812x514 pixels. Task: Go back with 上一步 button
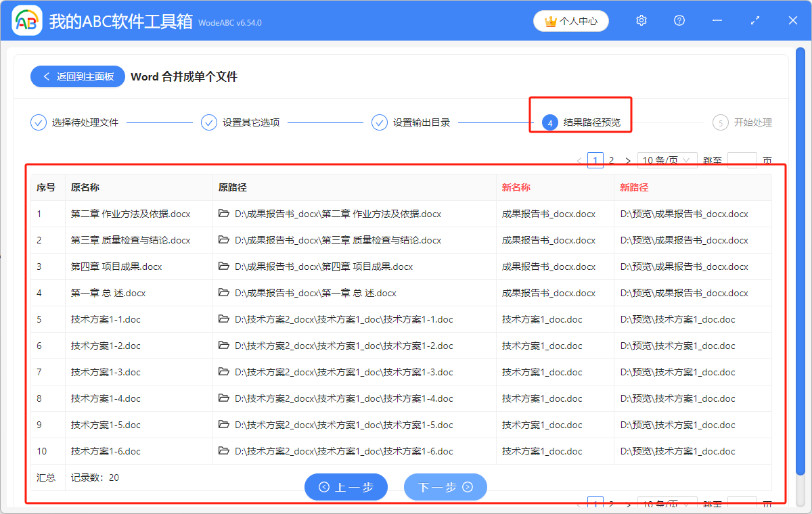coord(346,487)
